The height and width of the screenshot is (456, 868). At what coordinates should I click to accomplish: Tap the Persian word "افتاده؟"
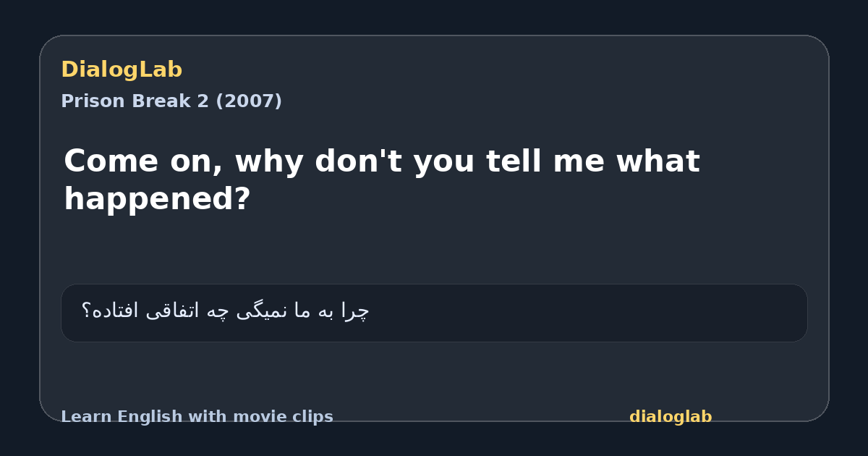[110, 311]
